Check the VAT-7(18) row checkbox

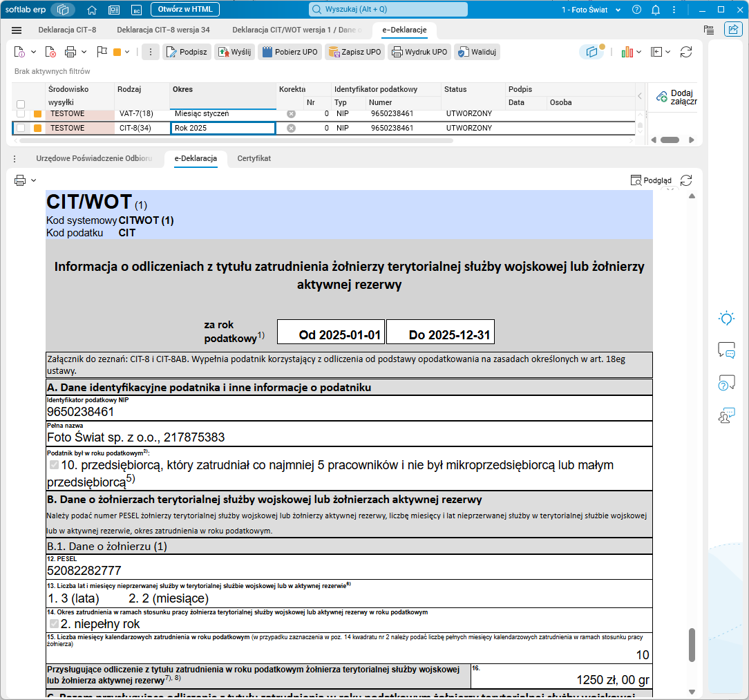click(21, 114)
